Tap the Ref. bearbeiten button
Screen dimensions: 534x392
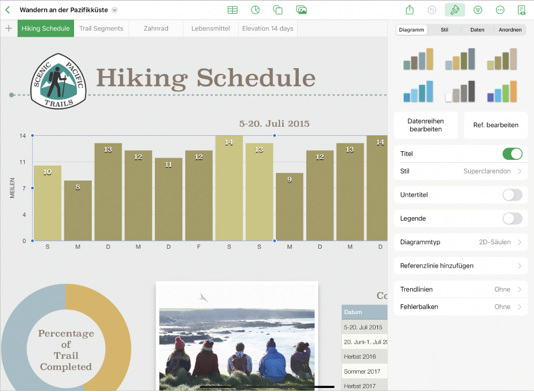[496, 125]
